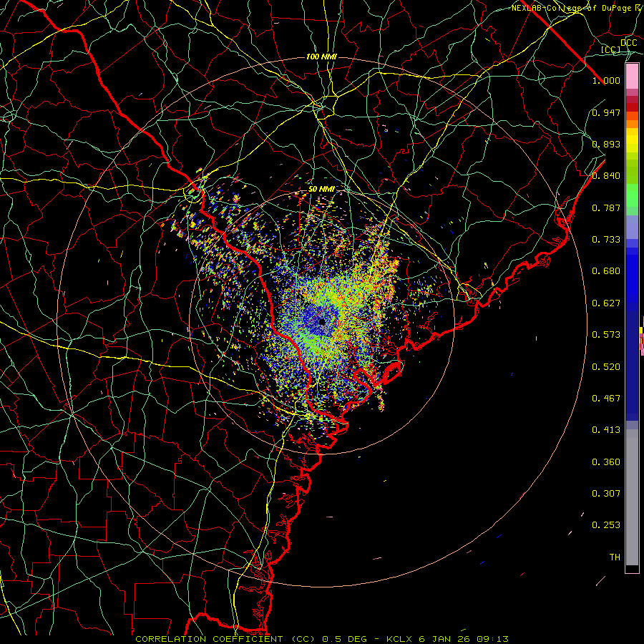Click the 0.253 scale value
The image size is (644, 644).
point(606,525)
